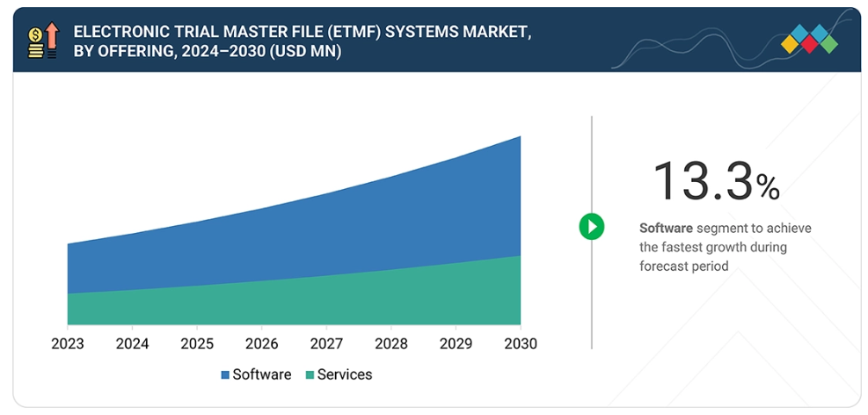The height and width of the screenshot is (415, 868).
Task: Click the green Services legend square
Action: pos(309,375)
